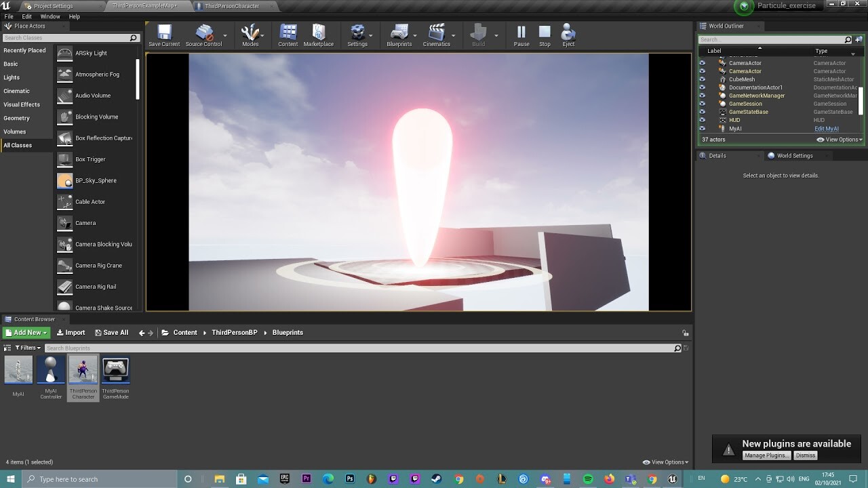Hide the CubeMesh actor in World Outliner

pos(703,79)
